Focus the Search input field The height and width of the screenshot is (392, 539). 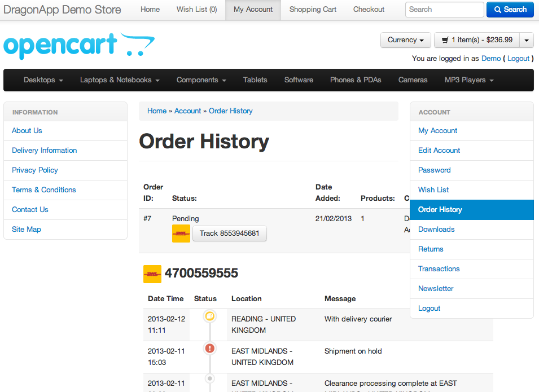(444, 10)
